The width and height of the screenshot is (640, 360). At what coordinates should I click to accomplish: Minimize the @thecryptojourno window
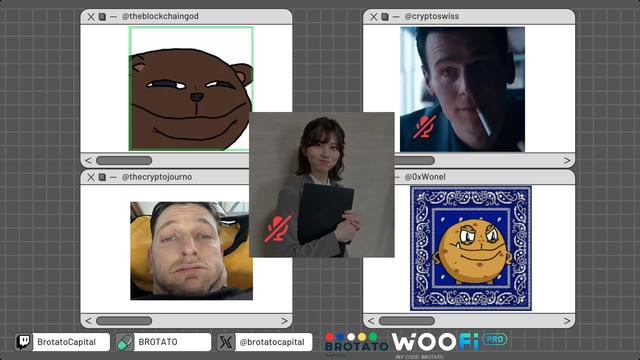pos(113,177)
